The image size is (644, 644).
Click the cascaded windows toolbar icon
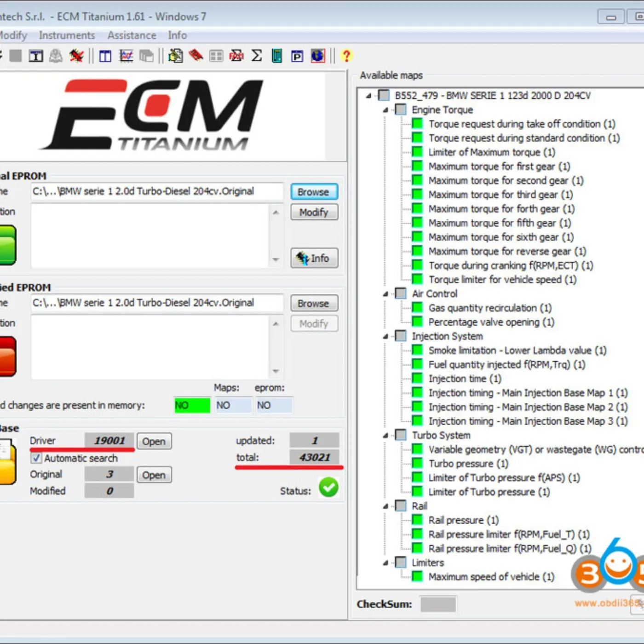coord(146,56)
